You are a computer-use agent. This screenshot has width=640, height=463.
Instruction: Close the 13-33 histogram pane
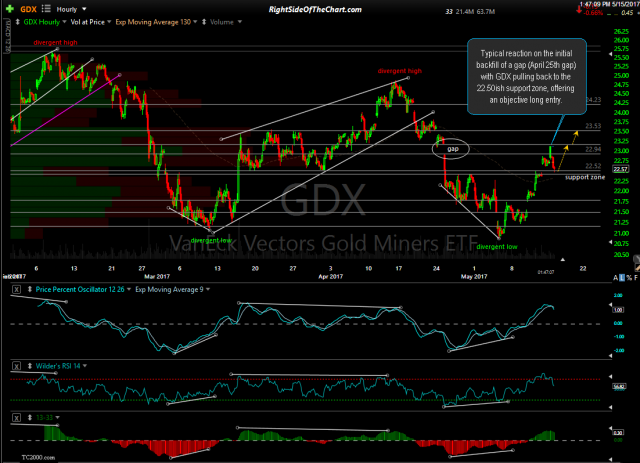[x=16, y=417]
